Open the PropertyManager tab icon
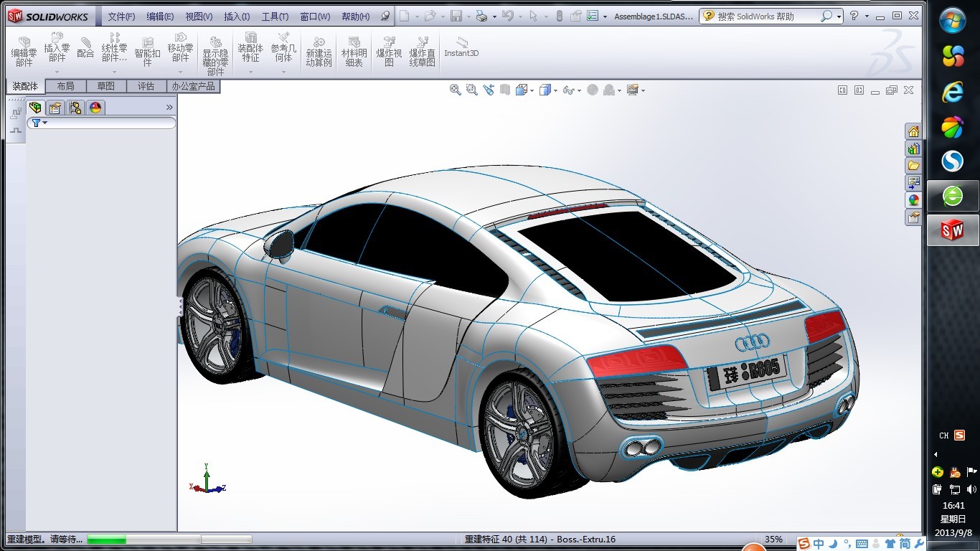Viewport: 980px width, 551px height. pyautogui.click(x=55, y=108)
